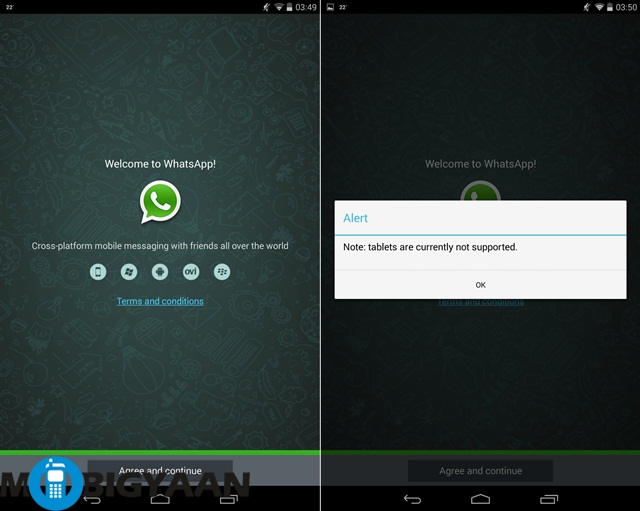Tap the muted/vibrate icon on left status bar
The height and width of the screenshot is (511, 640).
click(266, 7)
